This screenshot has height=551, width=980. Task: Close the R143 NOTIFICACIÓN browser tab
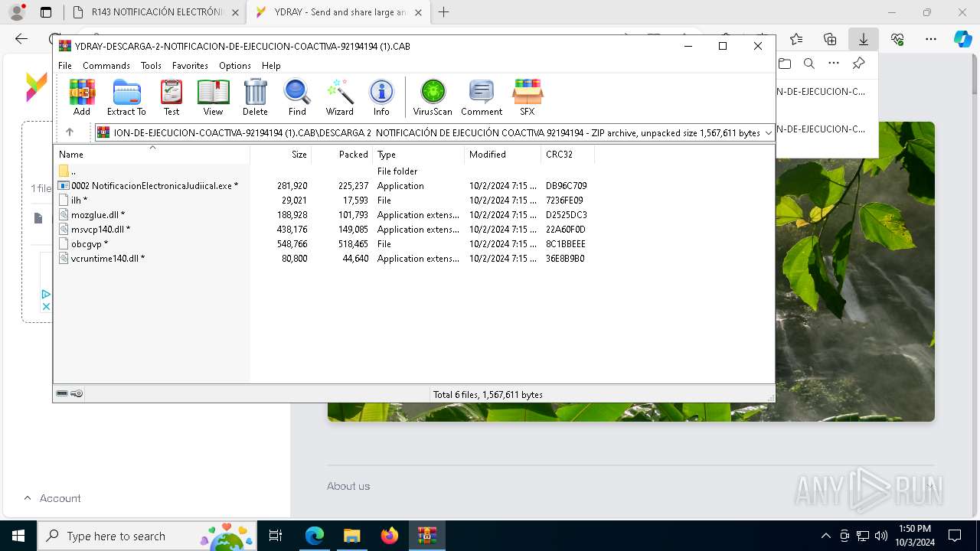coord(235,12)
